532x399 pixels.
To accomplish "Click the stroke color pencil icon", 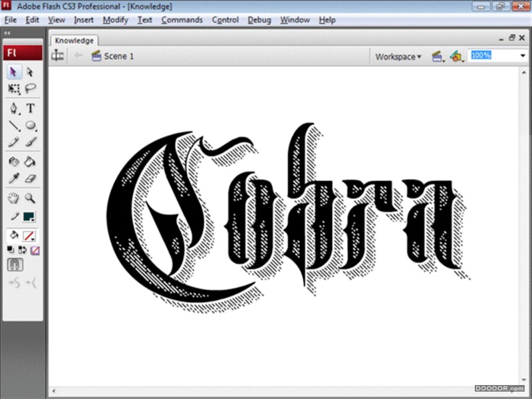I will click(x=14, y=217).
